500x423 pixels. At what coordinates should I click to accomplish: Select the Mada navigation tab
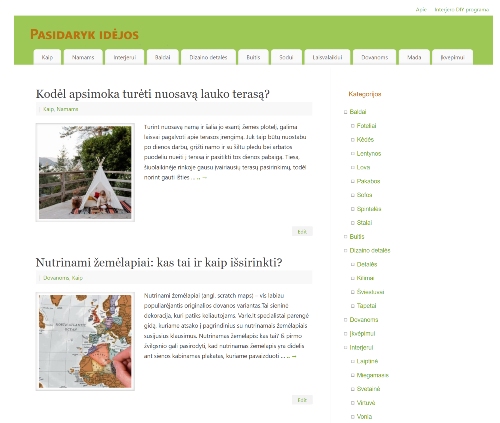414,57
